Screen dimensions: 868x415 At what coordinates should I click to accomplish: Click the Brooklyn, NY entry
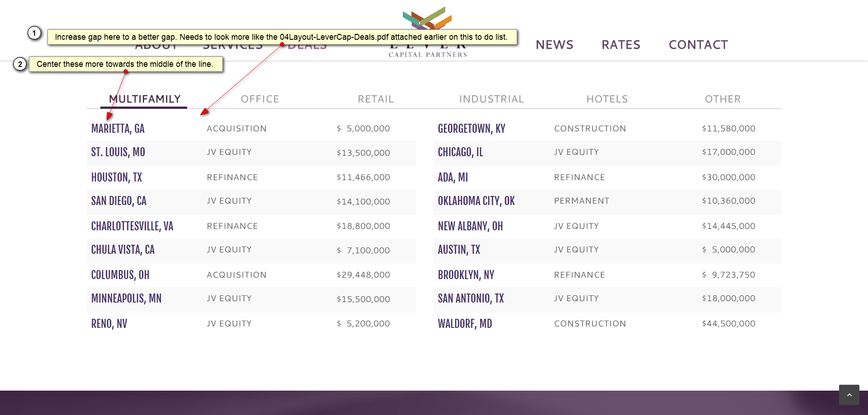pyautogui.click(x=466, y=275)
